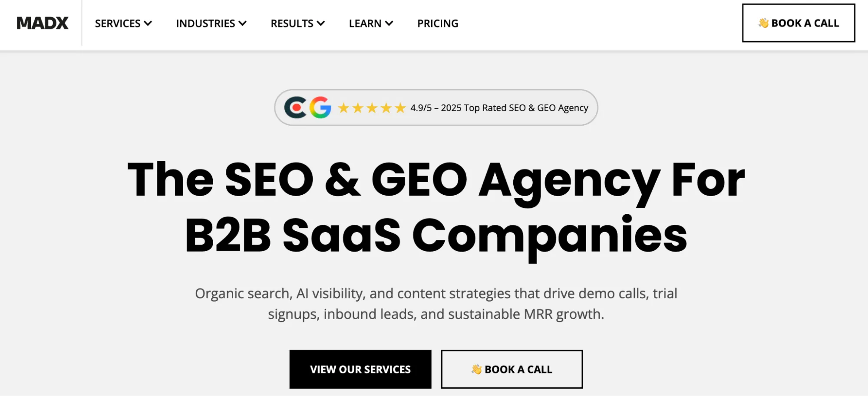The image size is (868, 396).
Task: Click the waving hand emoji on the lower Book a Call
Action: pos(476,369)
